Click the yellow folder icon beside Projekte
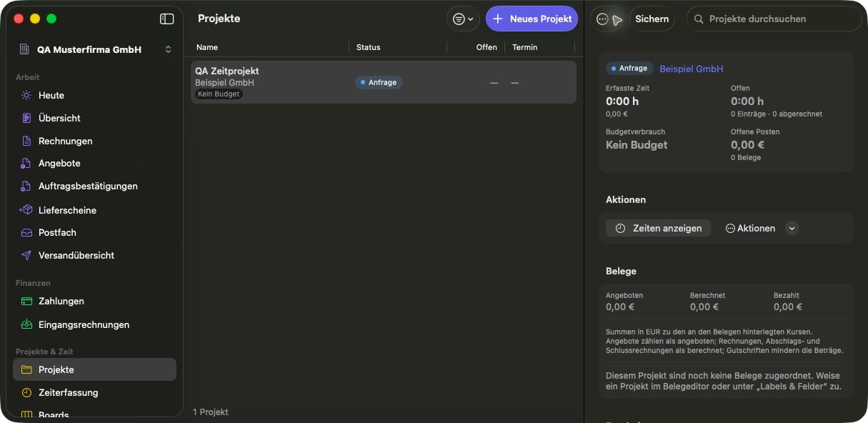This screenshot has height=423, width=868. point(26,369)
